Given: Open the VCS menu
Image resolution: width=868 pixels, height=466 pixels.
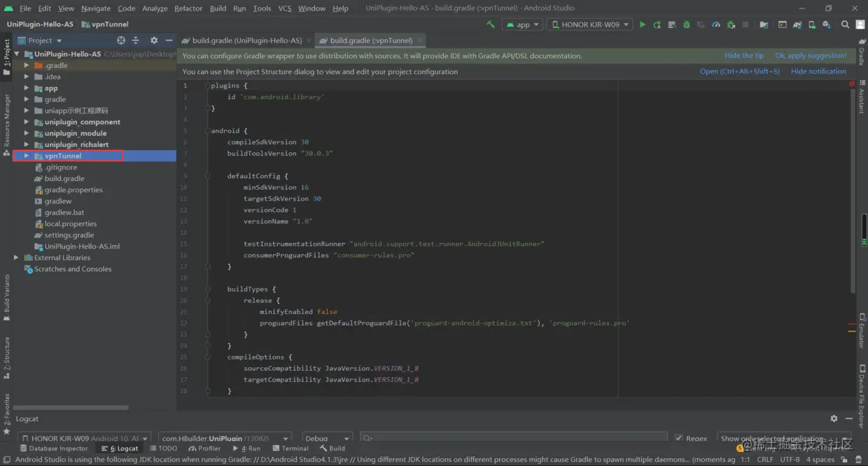Looking at the screenshot, I should pos(285,8).
